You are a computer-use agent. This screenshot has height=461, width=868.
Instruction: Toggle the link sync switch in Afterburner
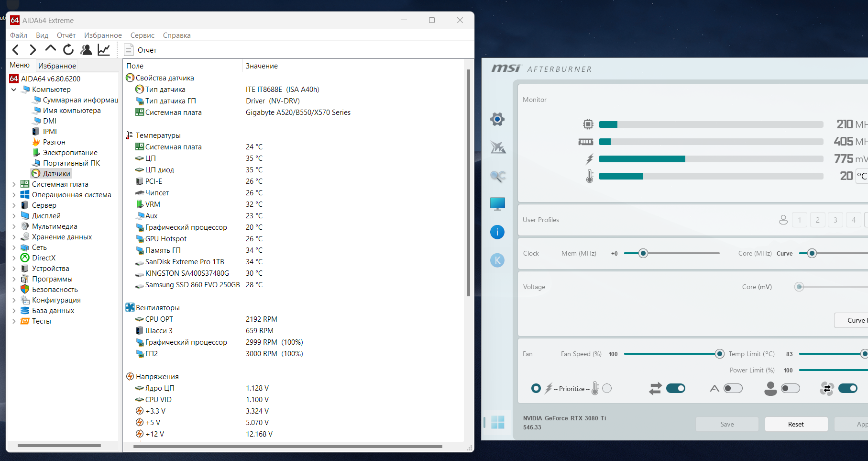click(x=676, y=388)
